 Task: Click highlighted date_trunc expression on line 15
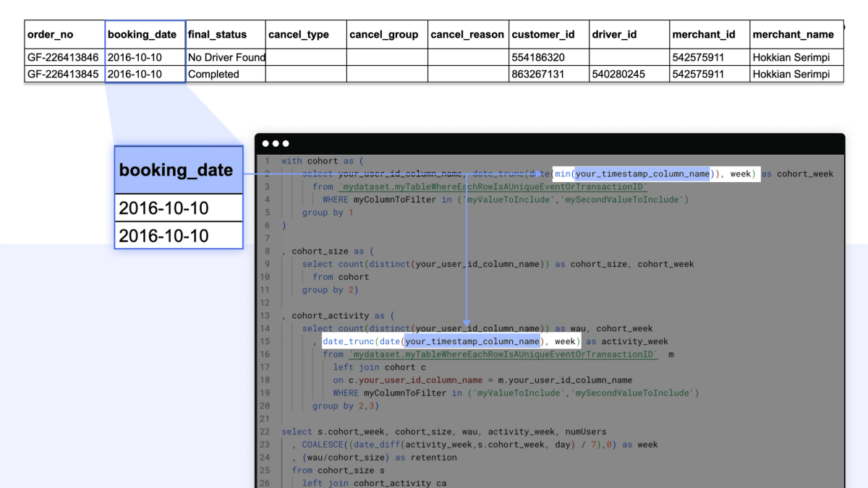pyautogui.click(x=451, y=341)
